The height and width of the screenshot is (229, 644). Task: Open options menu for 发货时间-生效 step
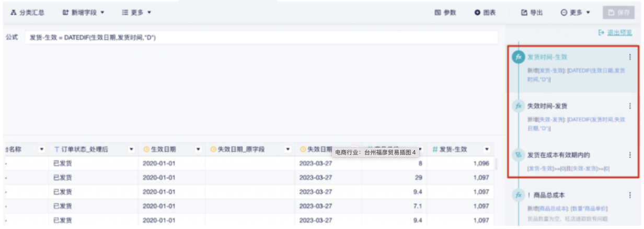click(x=630, y=57)
